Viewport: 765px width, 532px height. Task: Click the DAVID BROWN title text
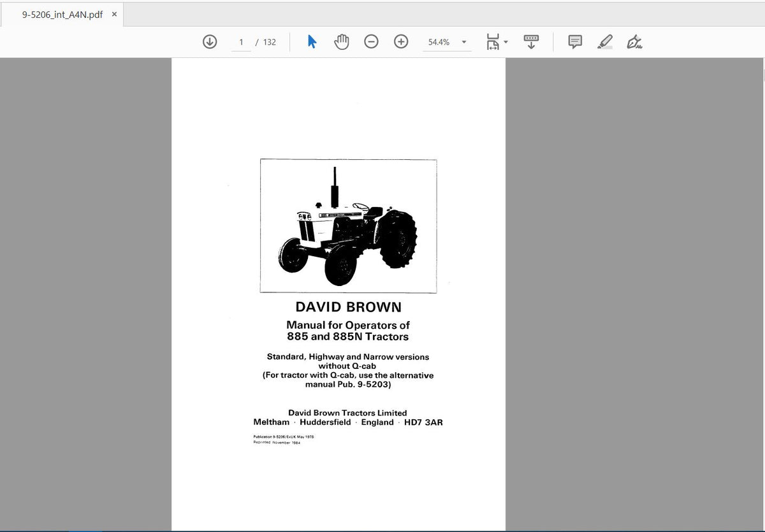(348, 307)
